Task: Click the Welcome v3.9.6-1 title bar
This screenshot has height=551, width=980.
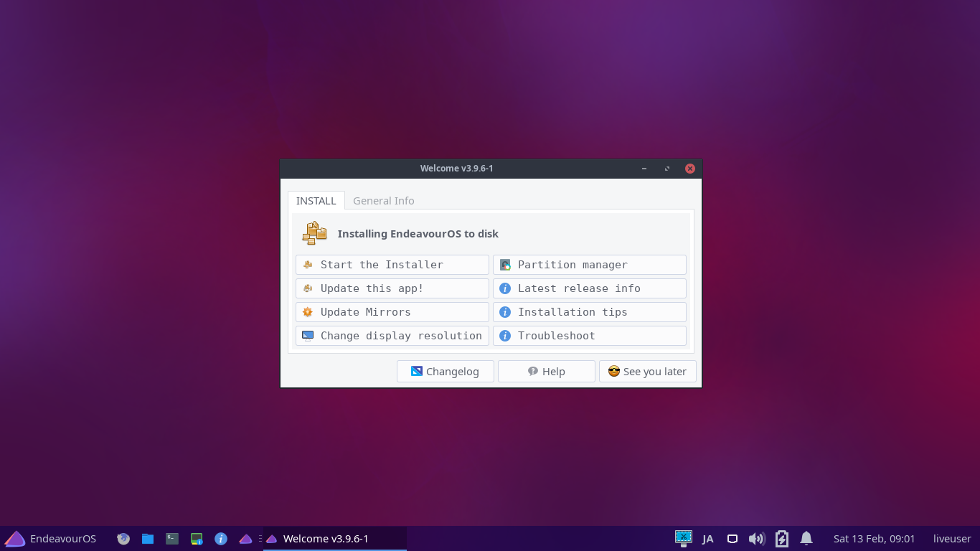Action: click(x=456, y=169)
